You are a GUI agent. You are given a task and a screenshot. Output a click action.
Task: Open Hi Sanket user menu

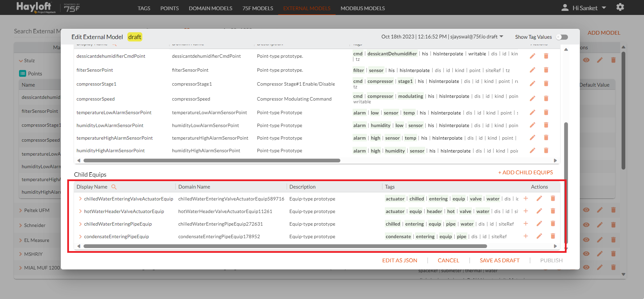pos(584,7)
